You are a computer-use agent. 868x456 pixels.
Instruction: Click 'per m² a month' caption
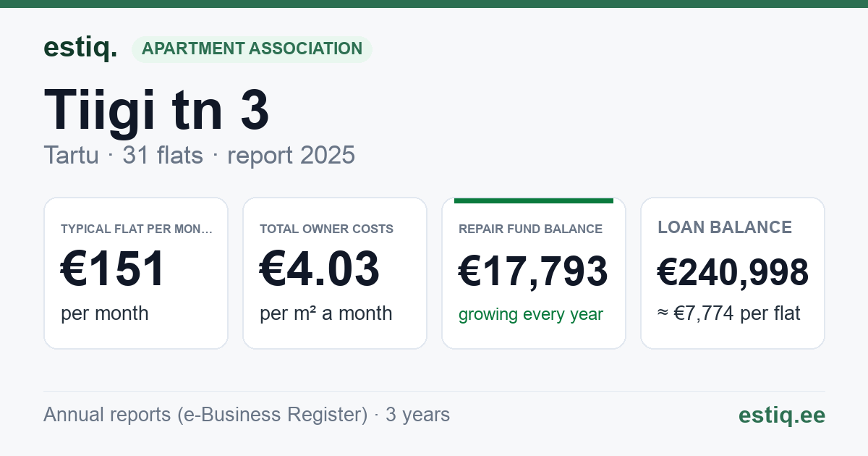326,313
